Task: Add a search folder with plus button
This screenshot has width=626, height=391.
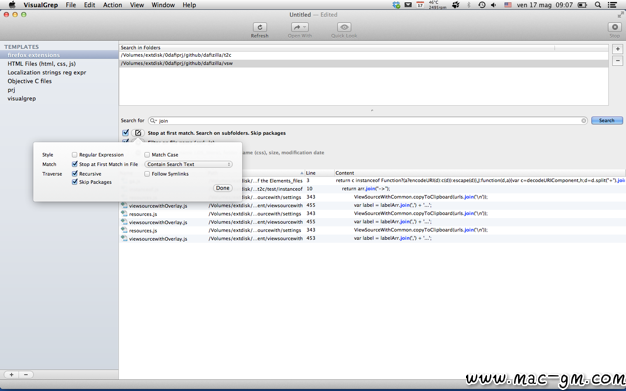Action: pyautogui.click(x=617, y=49)
